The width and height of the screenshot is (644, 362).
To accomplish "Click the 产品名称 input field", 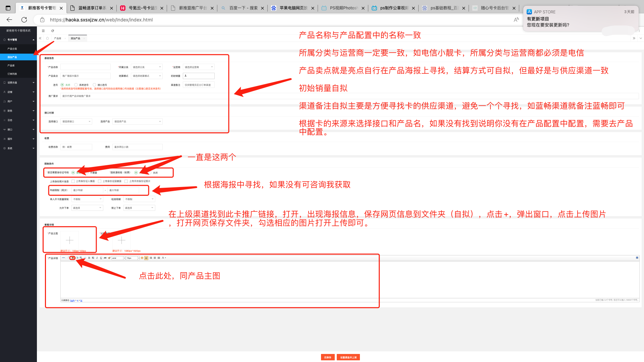I will pos(86,67).
